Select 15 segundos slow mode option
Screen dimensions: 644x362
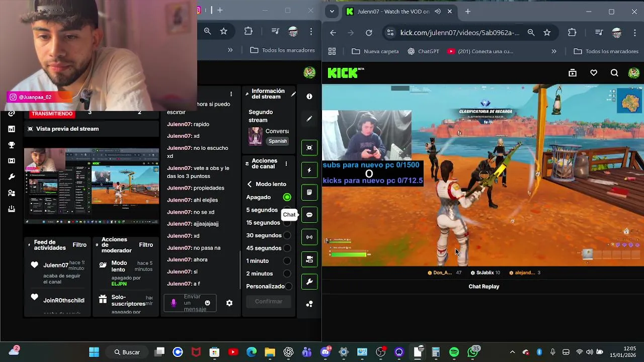(x=287, y=223)
